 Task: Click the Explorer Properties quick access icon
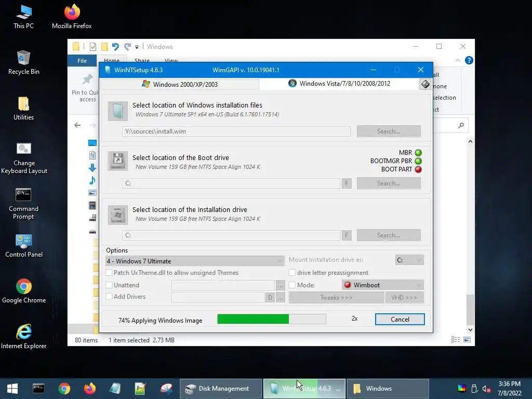click(92, 47)
